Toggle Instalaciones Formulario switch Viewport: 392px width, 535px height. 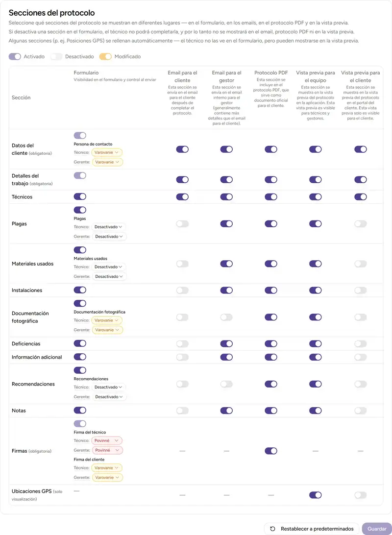80,290
